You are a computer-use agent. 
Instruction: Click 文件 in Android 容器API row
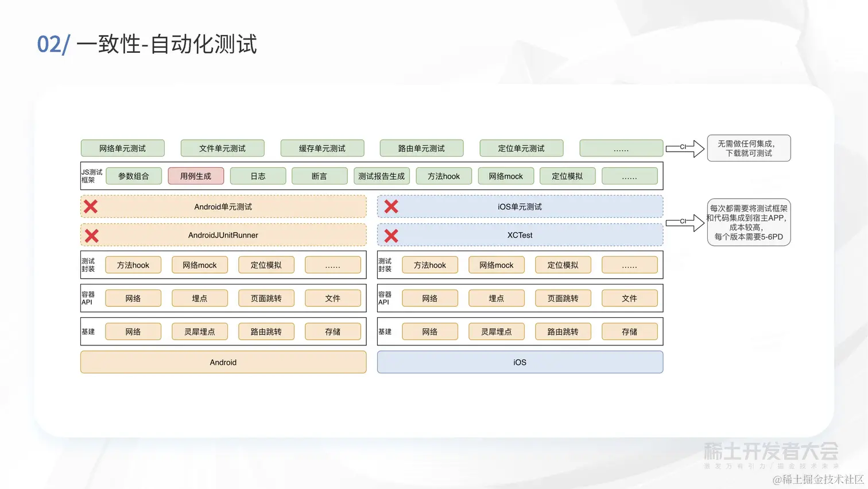333,298
